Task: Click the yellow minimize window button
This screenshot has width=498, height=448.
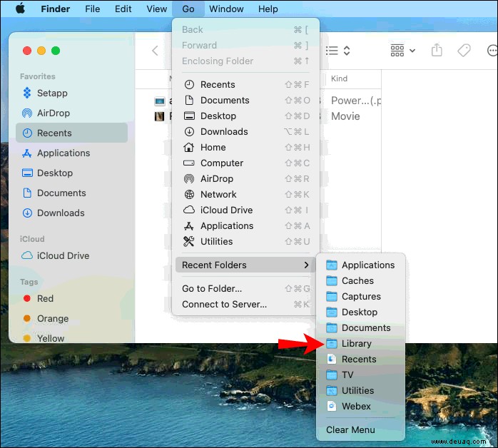Action: click(41, 51)
